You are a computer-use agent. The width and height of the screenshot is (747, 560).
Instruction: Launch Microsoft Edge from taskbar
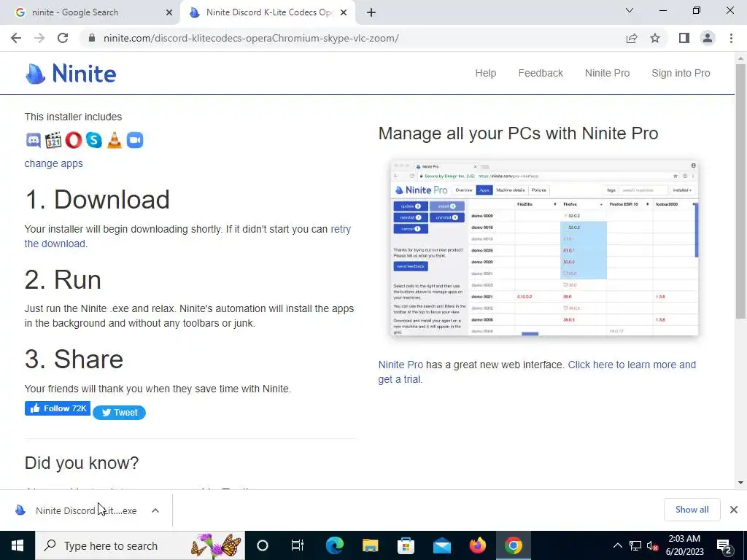334,545
